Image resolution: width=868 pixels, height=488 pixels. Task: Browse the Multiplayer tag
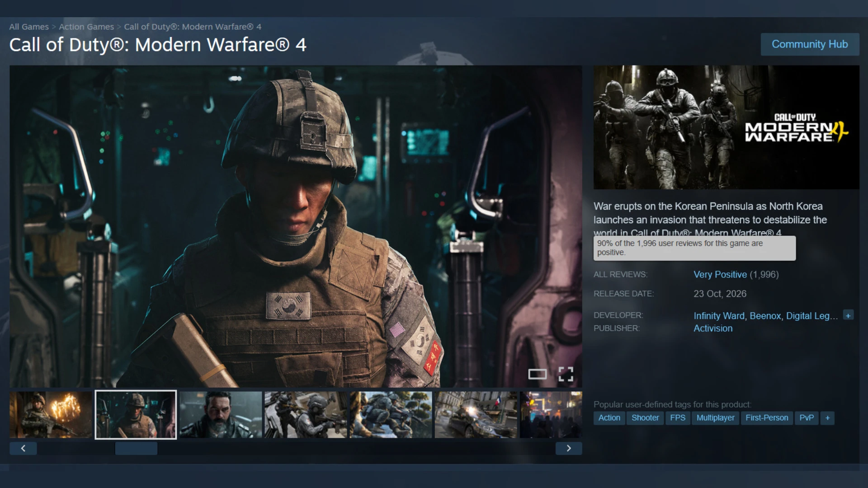tap(715, 418)
